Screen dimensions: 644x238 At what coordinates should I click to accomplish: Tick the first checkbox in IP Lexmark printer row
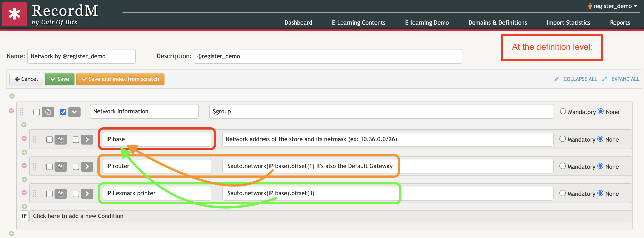tap(50, 194)
